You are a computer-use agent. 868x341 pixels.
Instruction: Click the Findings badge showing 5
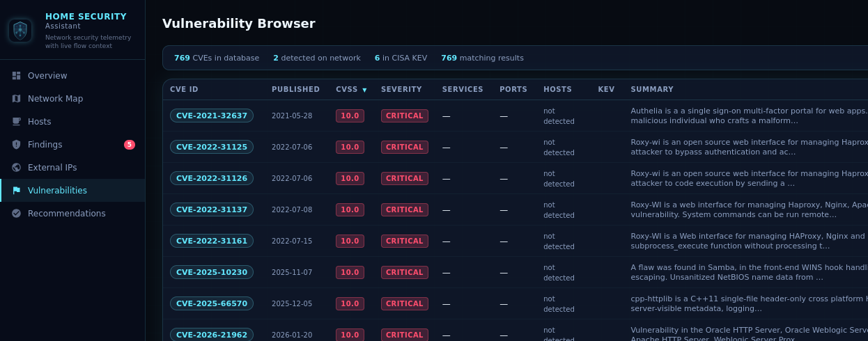click(x=130, y=145)
